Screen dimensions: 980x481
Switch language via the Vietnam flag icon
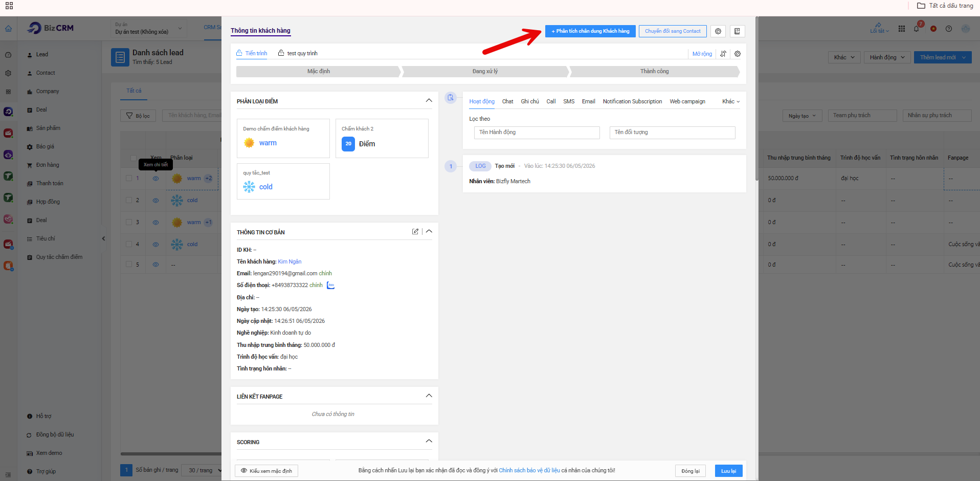pos(933,29)
